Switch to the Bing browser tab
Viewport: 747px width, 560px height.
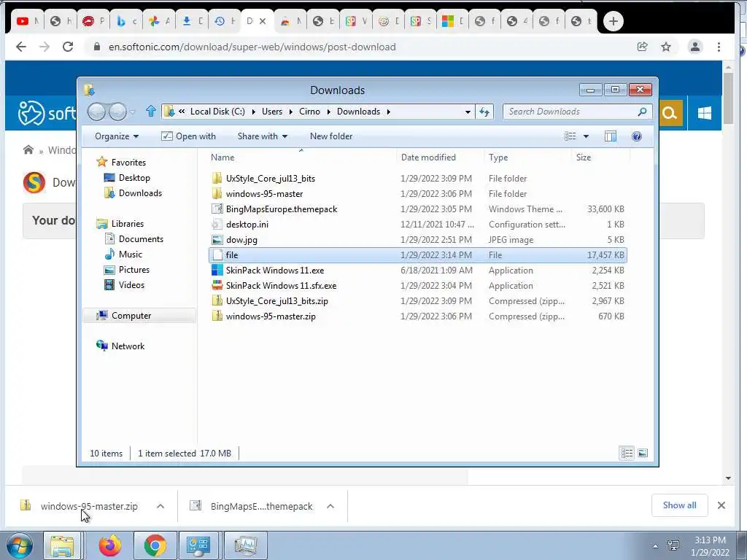tap(127, 21)
